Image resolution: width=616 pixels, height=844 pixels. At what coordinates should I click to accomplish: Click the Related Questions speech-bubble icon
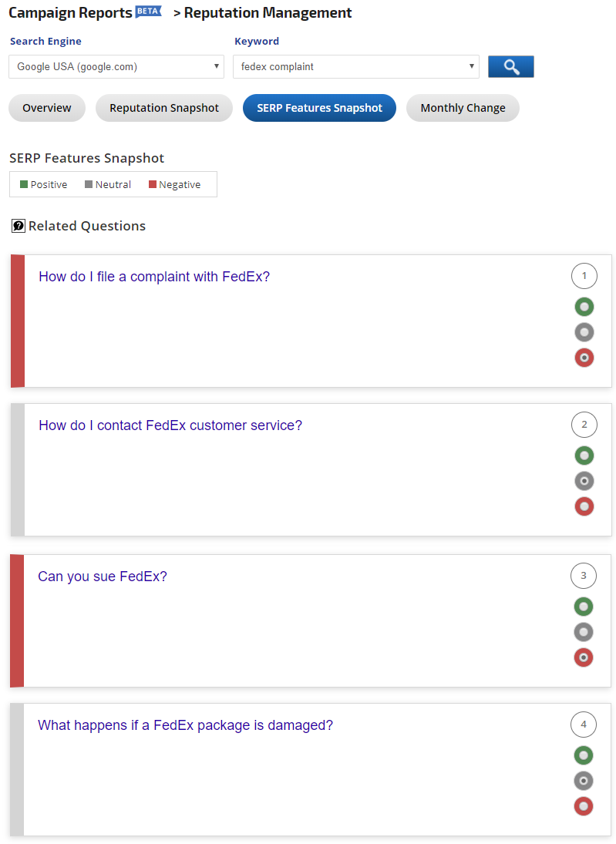[x=19, y=226]
